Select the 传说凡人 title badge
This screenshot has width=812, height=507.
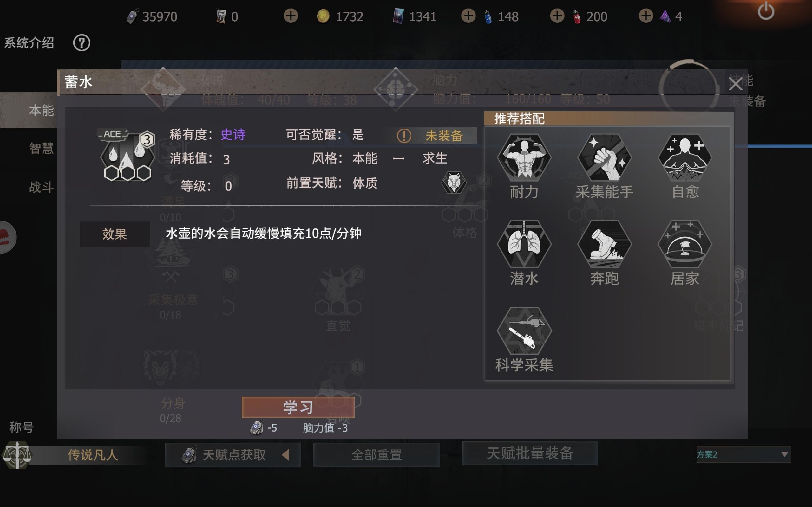pyautogui.click(x=93, y=455)
